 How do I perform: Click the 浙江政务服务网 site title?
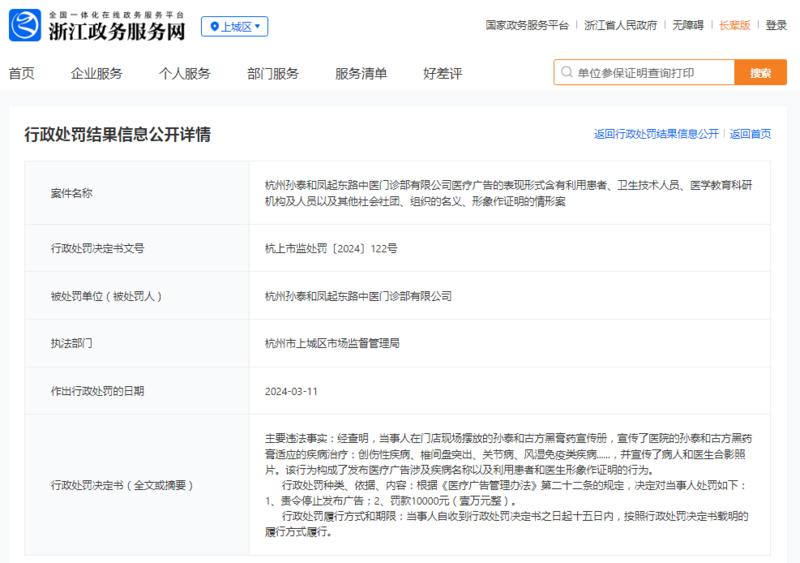[x=117, y=31]
